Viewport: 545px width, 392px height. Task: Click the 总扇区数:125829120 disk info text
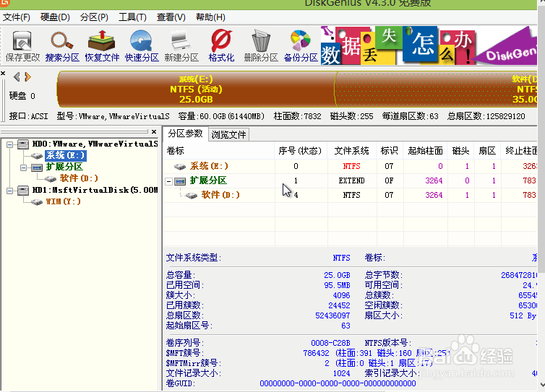tap(486, 116)
